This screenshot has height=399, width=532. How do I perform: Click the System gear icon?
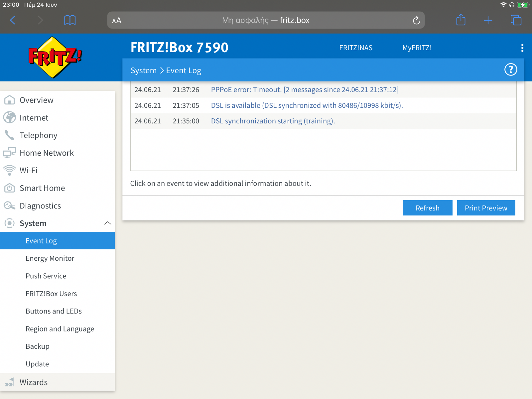[x=9, y=223]
